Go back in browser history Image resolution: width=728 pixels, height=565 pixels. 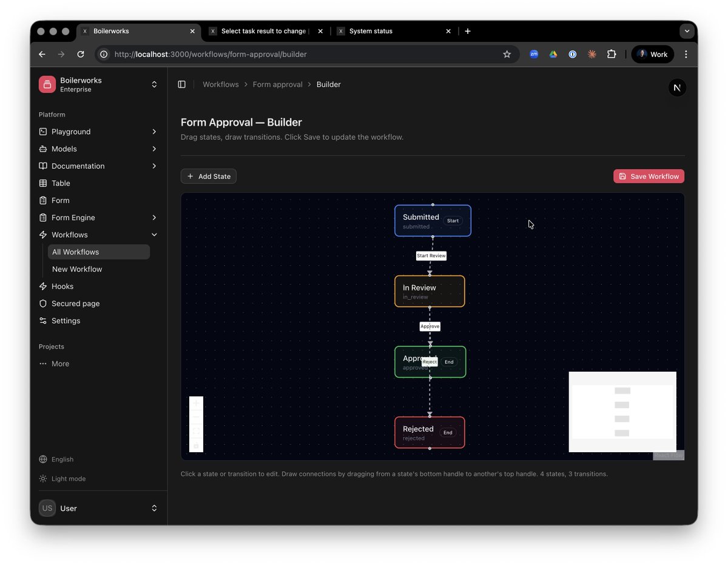click(42, 54)
